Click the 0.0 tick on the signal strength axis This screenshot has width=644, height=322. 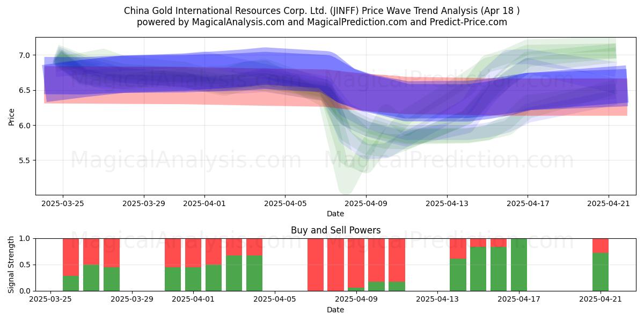[x=25, y=291]
